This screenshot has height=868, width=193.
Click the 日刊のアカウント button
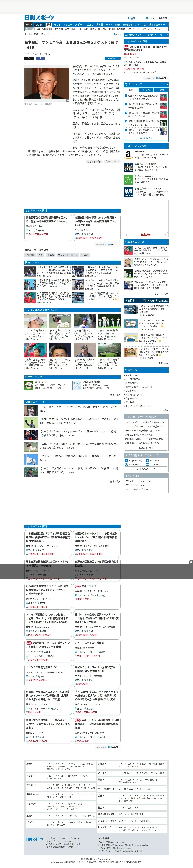point(146,469)
